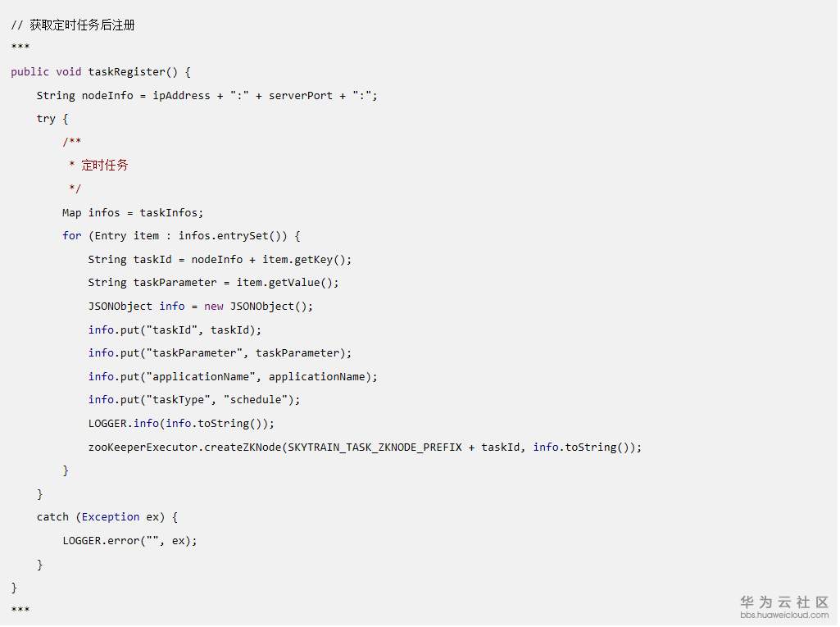This screenshot has width=840, height=627.
Task: Click the taskRegister method name
Action: [x=126, y=72]
